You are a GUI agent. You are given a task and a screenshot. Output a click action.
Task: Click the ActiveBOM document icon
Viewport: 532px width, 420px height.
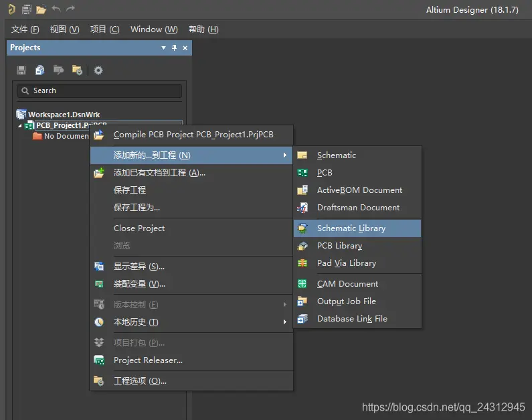[302, 190]
